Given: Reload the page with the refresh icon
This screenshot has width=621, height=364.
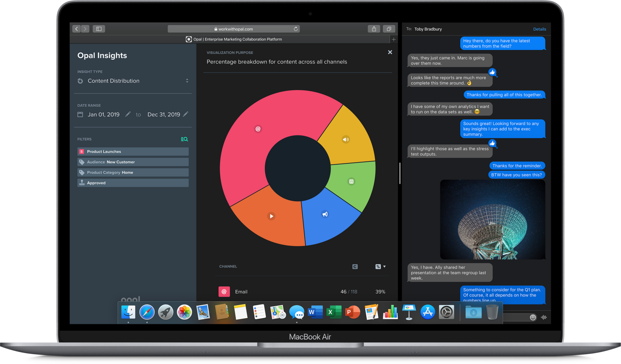Looking at the screenshot, I should 296,29.
